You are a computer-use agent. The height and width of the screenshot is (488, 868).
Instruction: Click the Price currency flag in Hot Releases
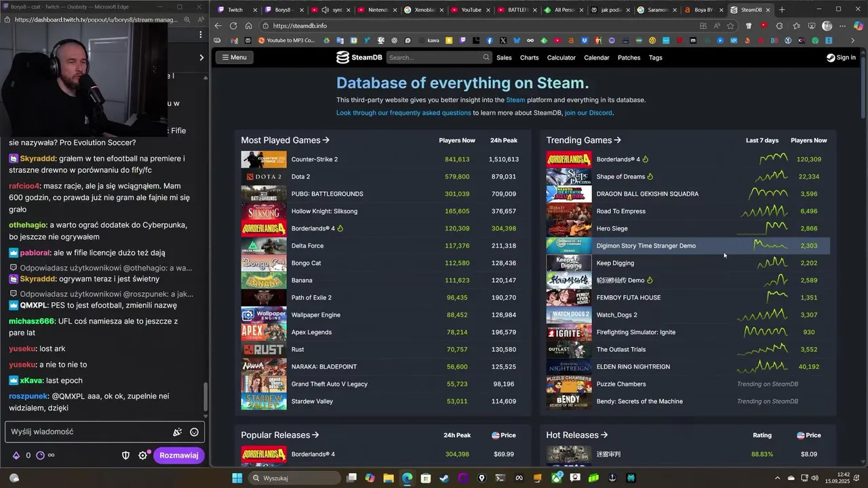(801, 435)
